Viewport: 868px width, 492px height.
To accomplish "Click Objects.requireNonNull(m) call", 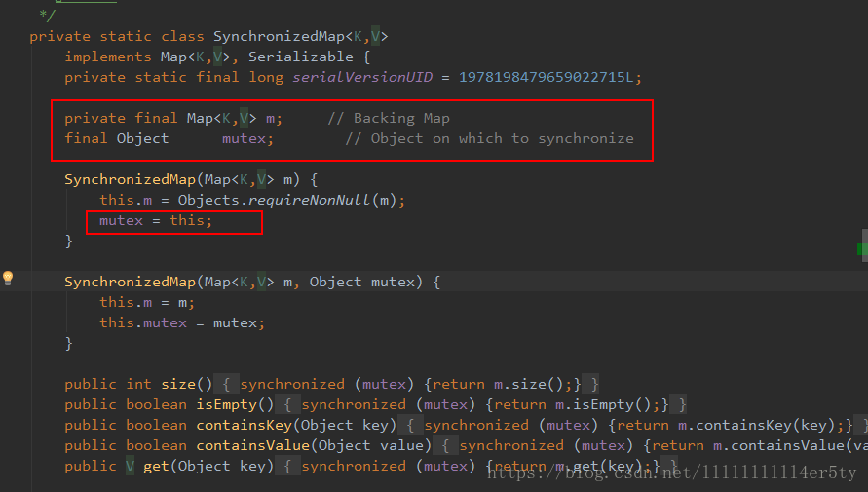I will (x=286, y=201).
